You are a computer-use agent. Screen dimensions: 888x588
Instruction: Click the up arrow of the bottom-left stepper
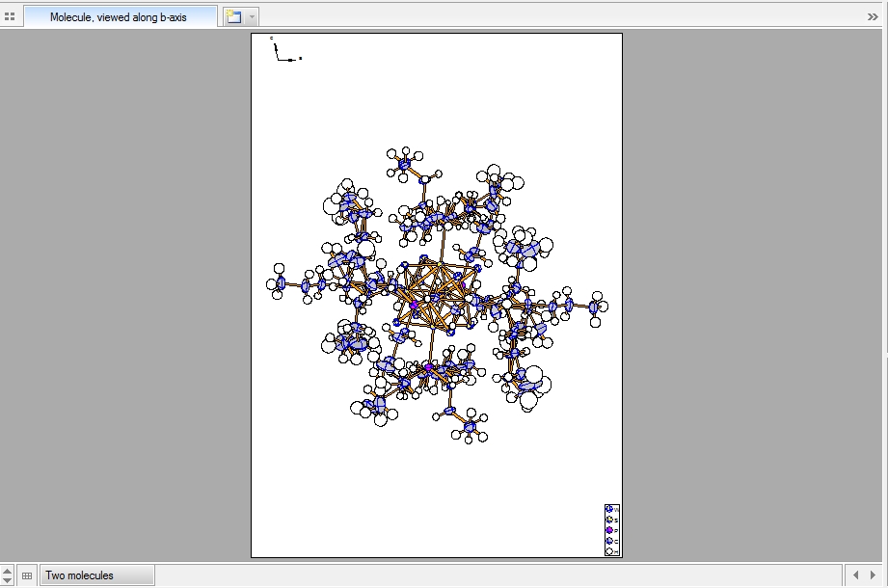tap(8, 571)
